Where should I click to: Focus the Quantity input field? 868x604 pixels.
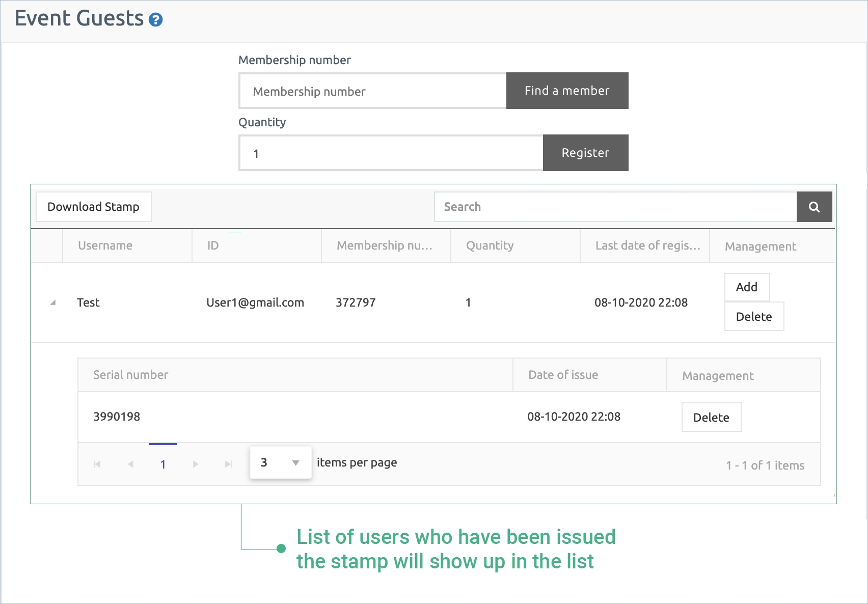(391, 153)
